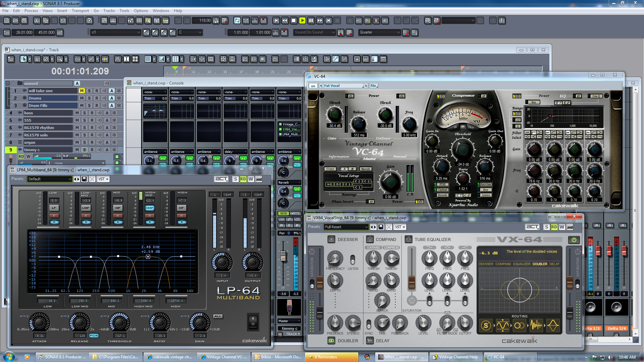The image size is (644, 362).
Task: Select the DELAY tab in VX-64 display
Action: point(554,264)
